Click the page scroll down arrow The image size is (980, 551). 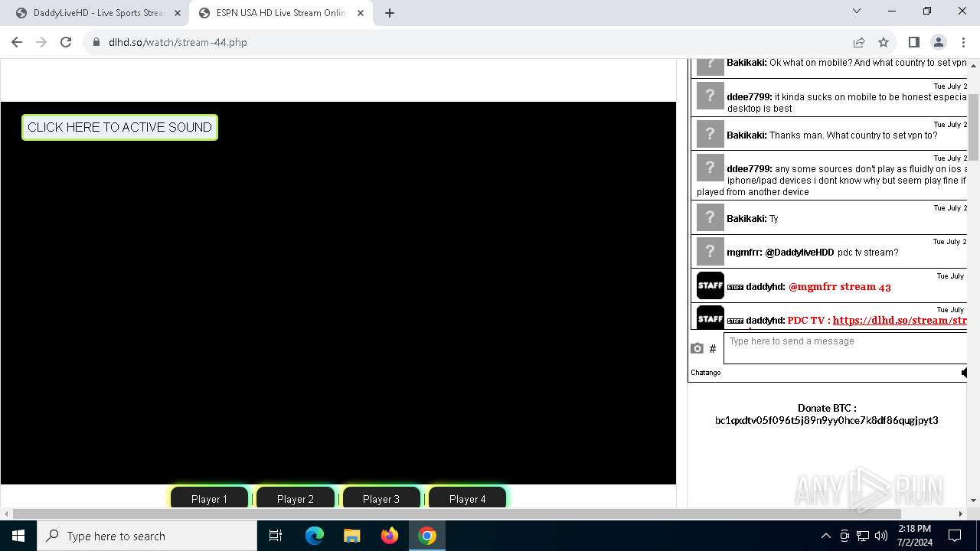(x=974, y=500)
